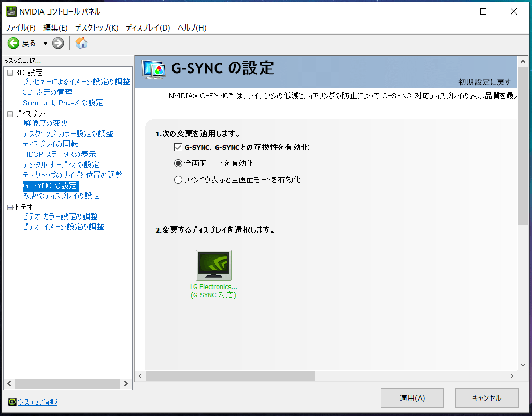Collapse the ディスプレイ tree node

coord(10,114)
